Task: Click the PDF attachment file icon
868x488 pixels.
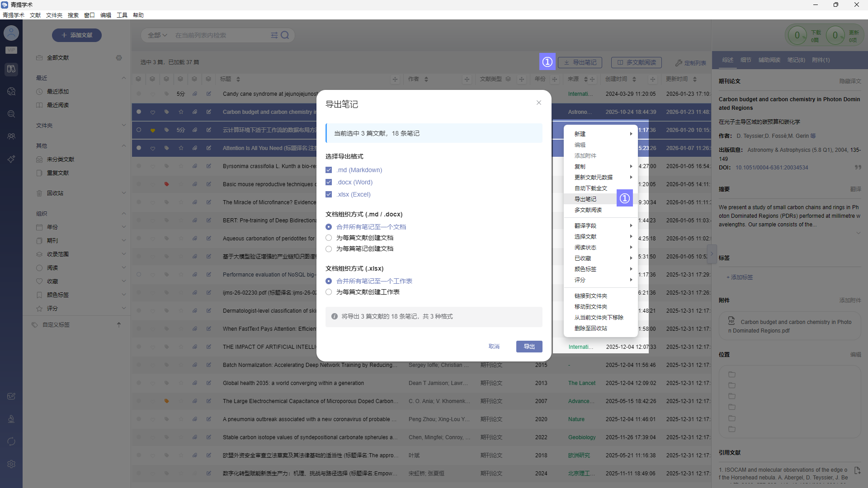Action: pyautogui.click(x=731, y=321)
